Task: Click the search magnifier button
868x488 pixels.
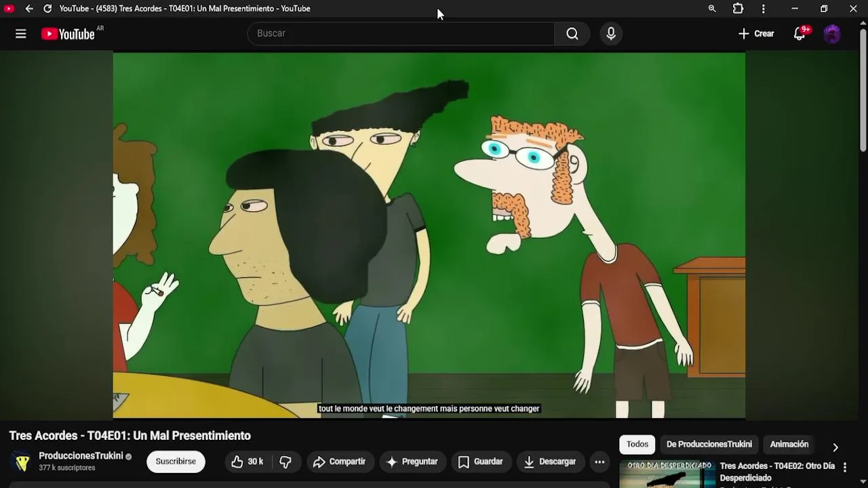Action: (572, 34)
